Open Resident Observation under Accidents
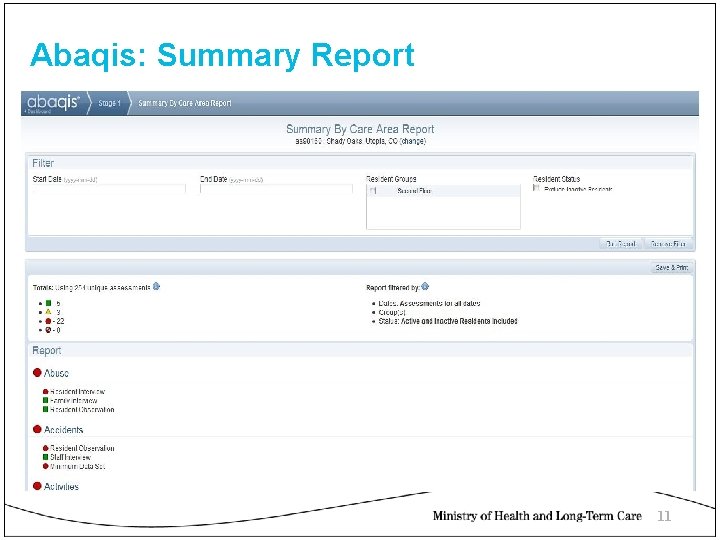Image resolution: width=720 pixels, height=540 pixels. 82,448
